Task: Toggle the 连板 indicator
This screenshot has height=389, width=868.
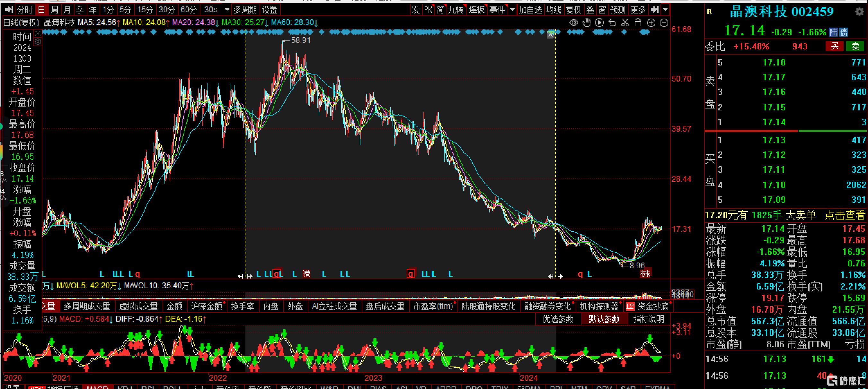Action: pyautogui.click(x=476, y=10)
